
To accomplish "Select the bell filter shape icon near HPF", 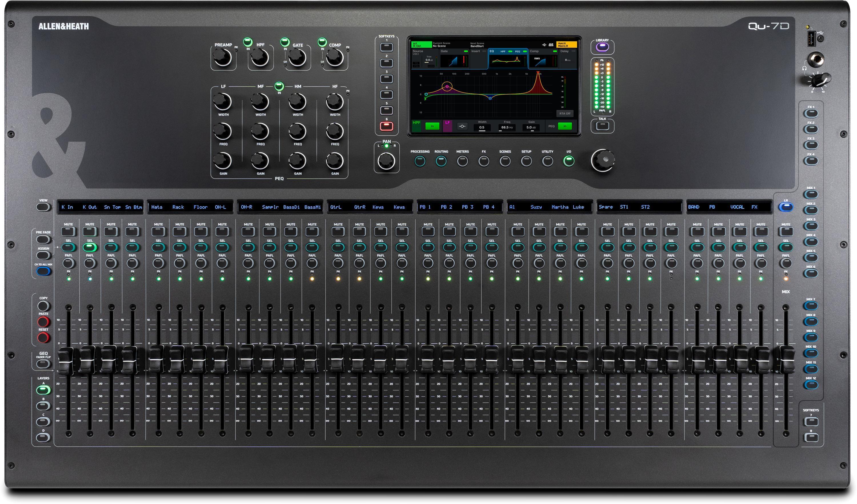I will 462,126.
